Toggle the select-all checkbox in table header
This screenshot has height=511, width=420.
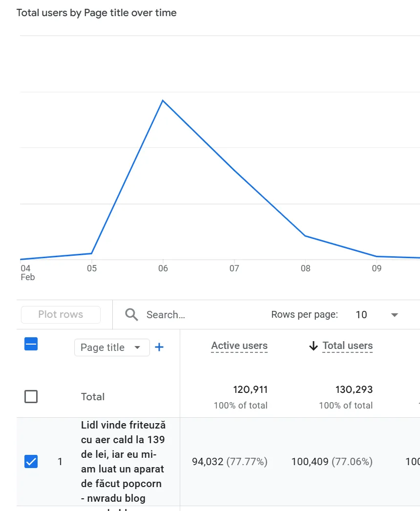[31, 344]
